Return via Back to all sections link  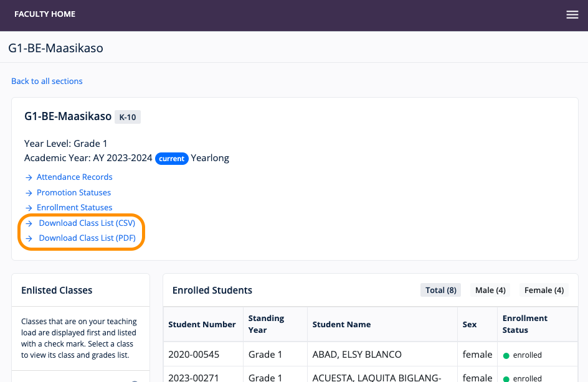click(x=47, y=81)
